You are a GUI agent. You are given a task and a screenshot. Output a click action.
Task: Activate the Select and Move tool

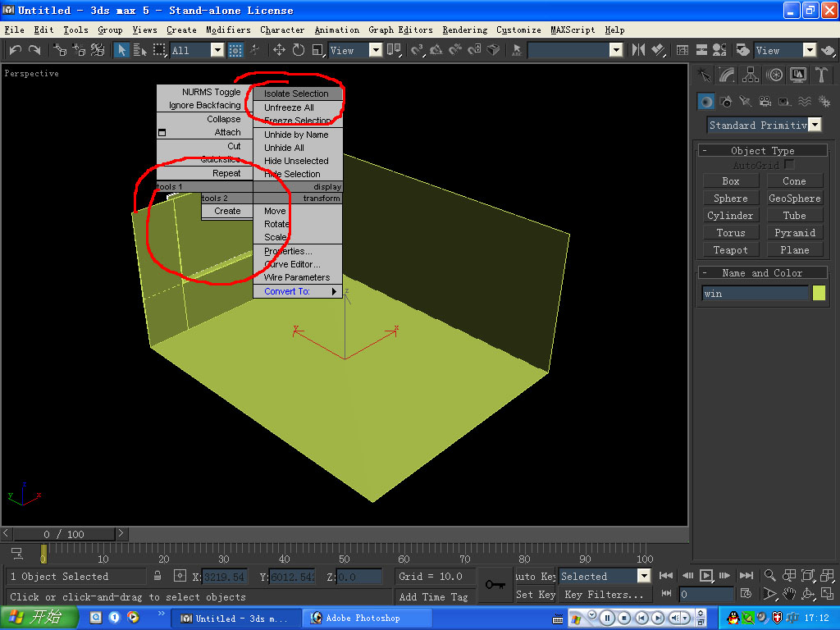click(279, 50)
